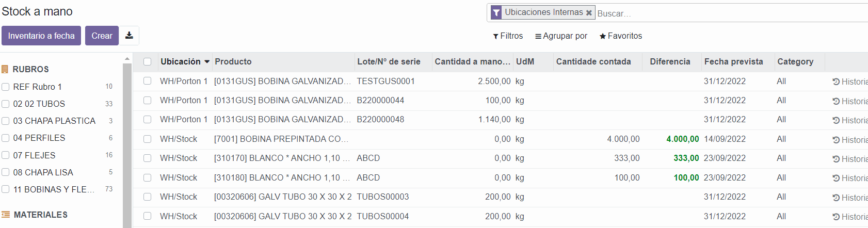
Task: Click the Inventario a fecha button
Action: [x=41, y=36]
